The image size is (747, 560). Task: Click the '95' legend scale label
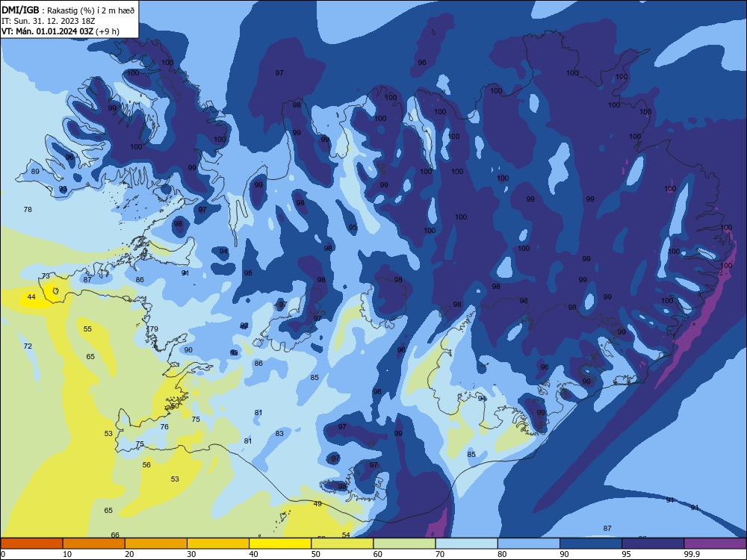(627, 554)
